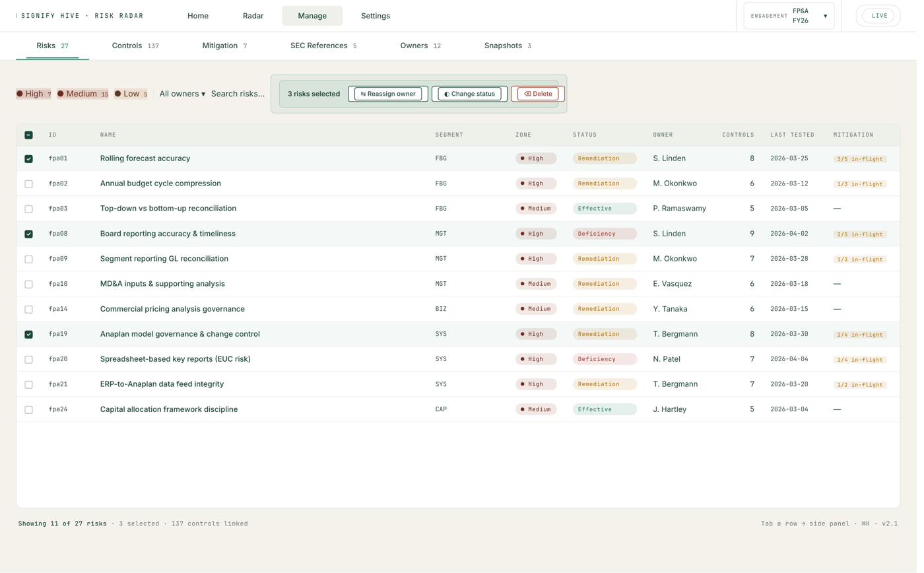The height and width of the screenshot is (573, 924).
Task: Switch to the Controls tab
Action: pyautogui.click(x=137, y=46)
